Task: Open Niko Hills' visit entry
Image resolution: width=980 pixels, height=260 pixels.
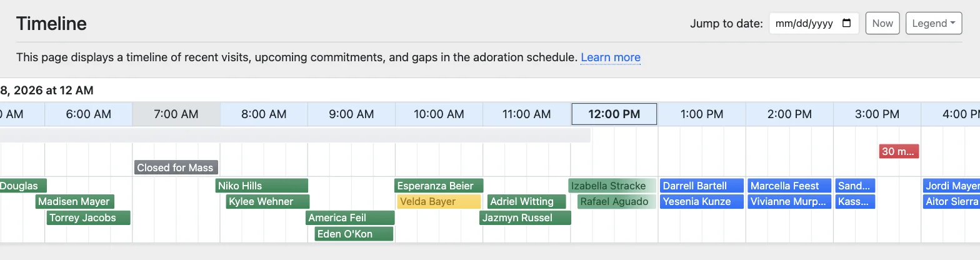Action: [x=262, y=186]
